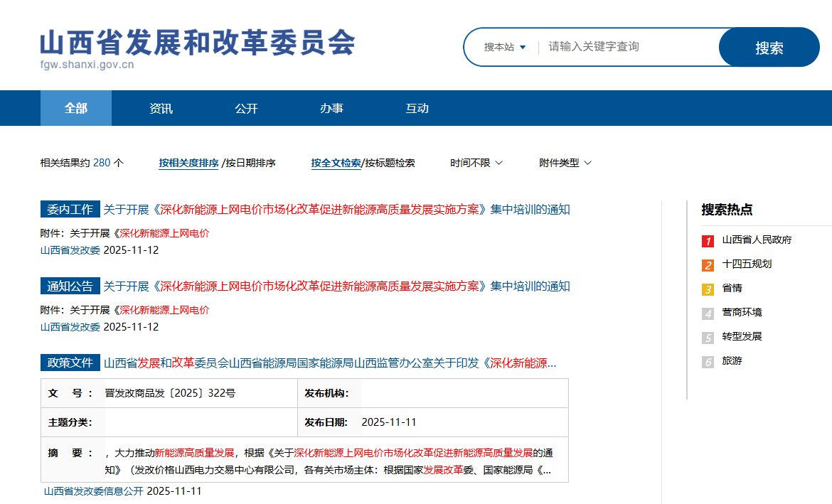Click the rank 6 gray hot-search badge

point(708,362)
